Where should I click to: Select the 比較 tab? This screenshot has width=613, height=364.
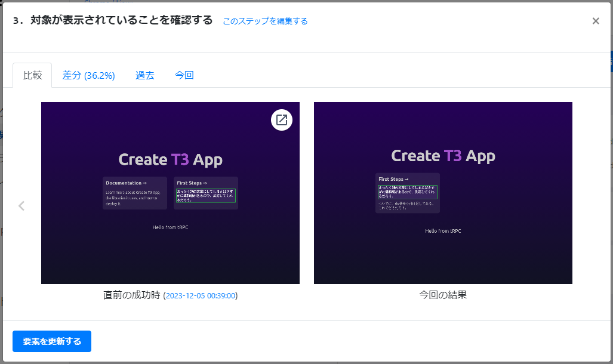32,75
